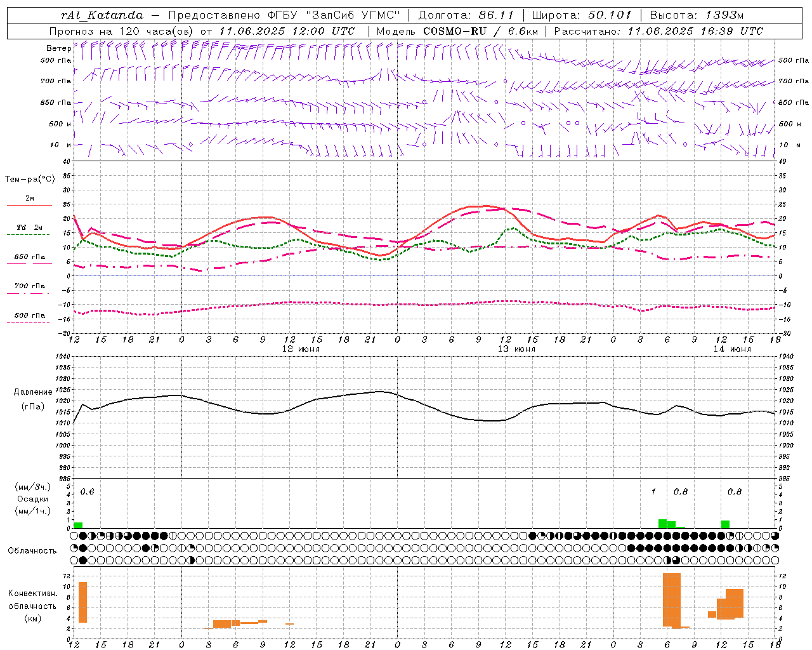Image resolution: width=812 pixels, height=650 pixels.
Task: Click the (км) unit under convective cloud label
Action: coord(32,619)
